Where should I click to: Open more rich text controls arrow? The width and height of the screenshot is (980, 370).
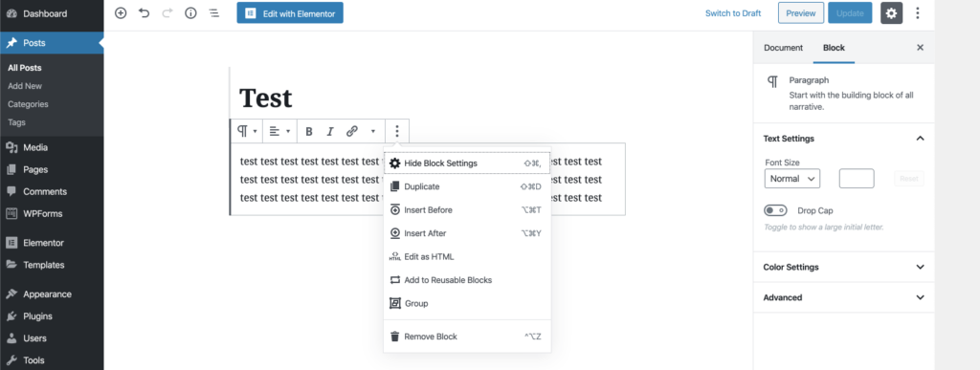point(373,131)
